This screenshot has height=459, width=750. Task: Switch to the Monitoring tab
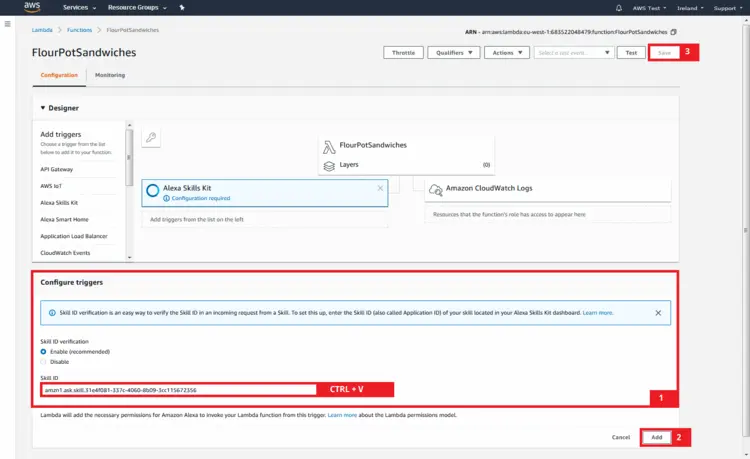pos(110,75)
